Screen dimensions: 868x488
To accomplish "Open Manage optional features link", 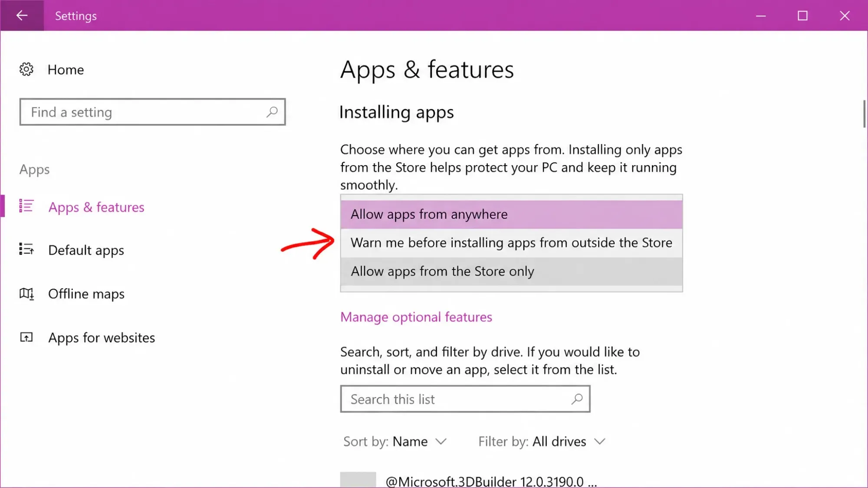I will tap(416, 317).
